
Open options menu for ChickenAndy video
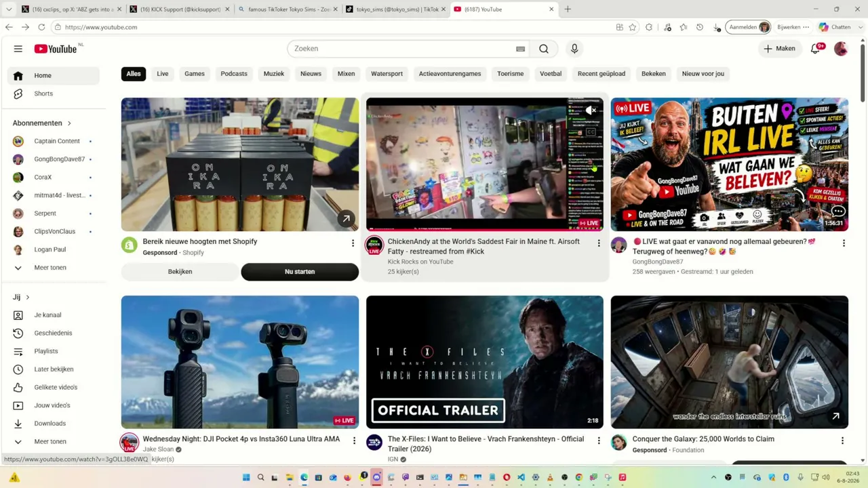point(599,243)
